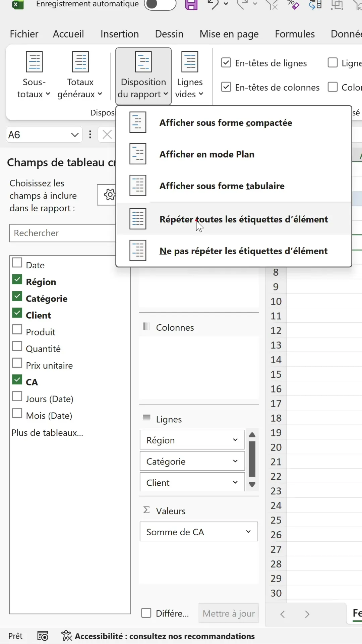Check the Produit field checkbox
Image resolution: width=362 pixels, height=644 pixels.
[17, 330]
